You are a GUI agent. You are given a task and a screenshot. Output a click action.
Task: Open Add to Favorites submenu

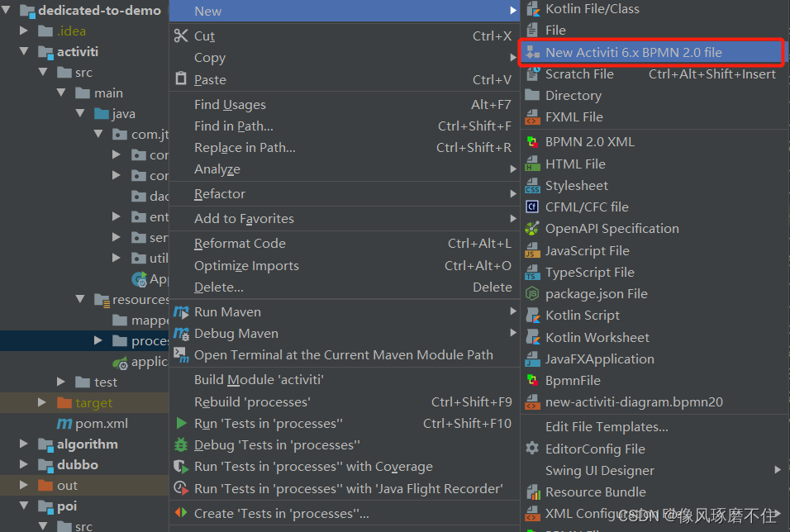click(344, 218)
